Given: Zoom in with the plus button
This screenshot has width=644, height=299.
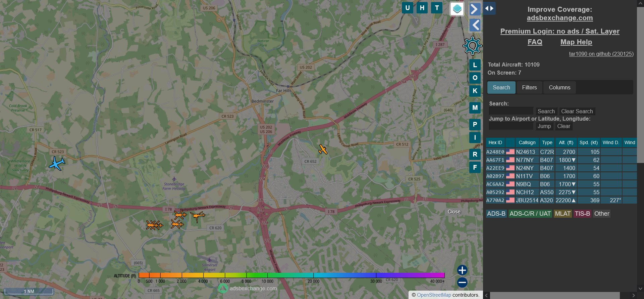Looking at the screenshot, I should click(462, 270).
